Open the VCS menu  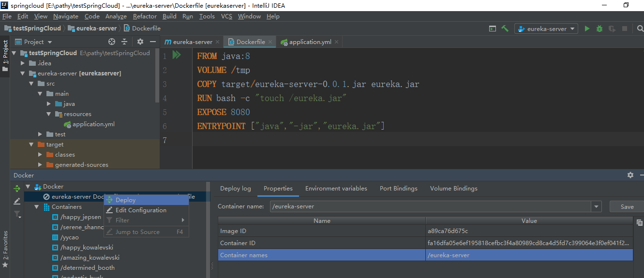coord(226,16)
